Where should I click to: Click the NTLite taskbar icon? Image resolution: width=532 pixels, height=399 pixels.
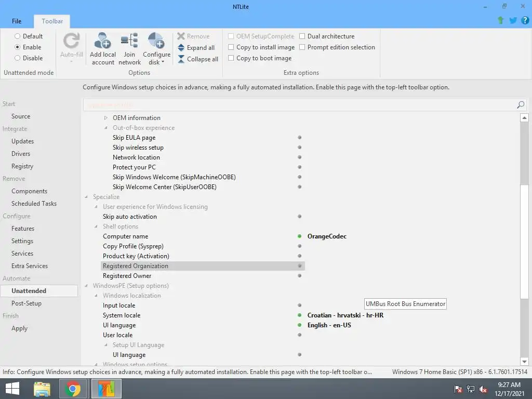click(107, 389)
